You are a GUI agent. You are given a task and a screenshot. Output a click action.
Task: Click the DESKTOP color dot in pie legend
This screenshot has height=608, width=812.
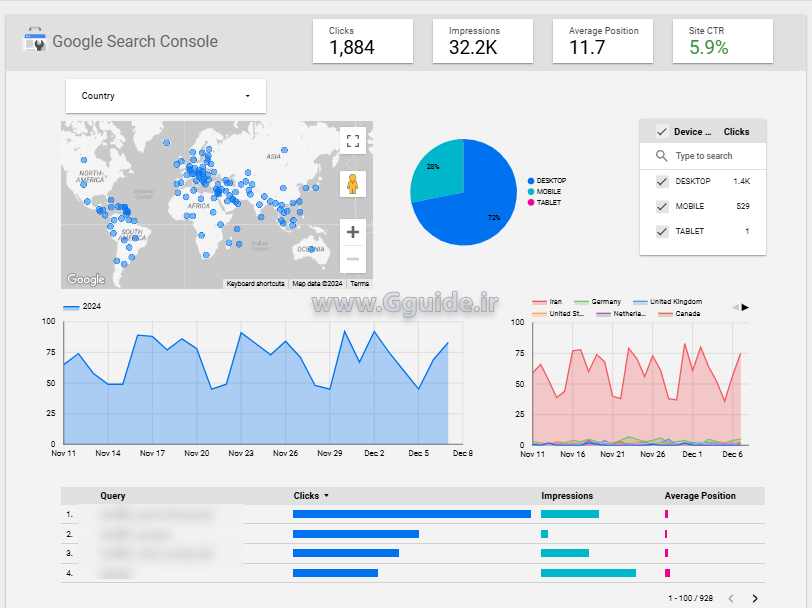point(531,181)
